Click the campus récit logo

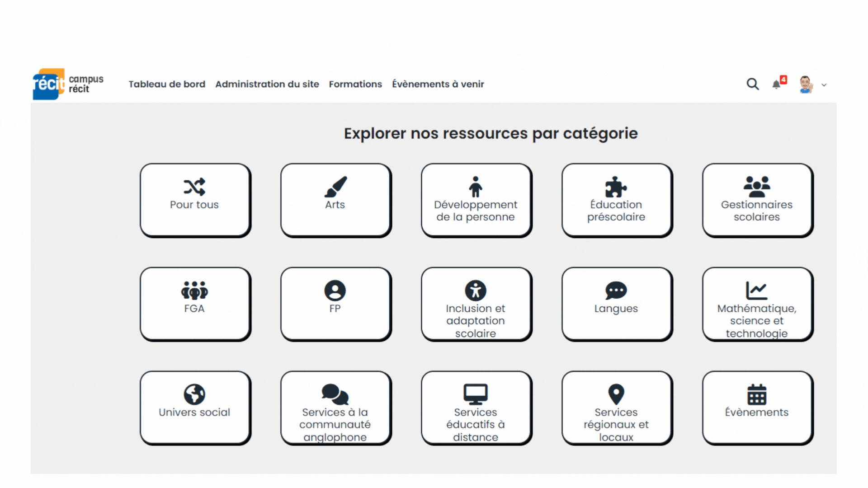point(67,84)
